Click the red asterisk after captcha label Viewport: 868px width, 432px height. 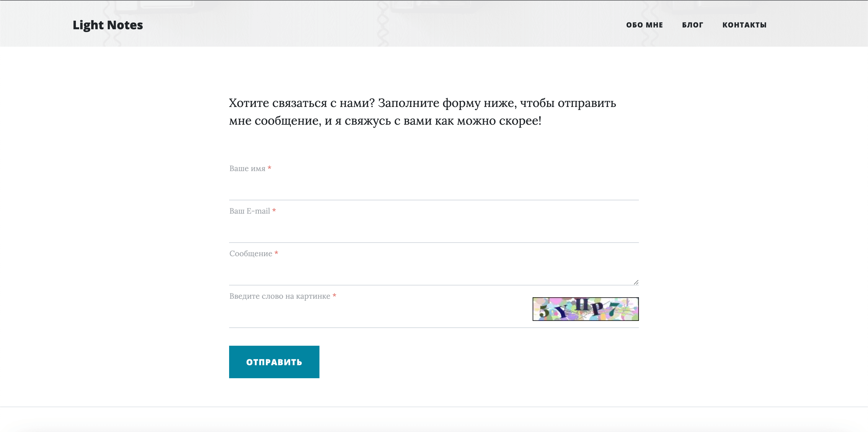pyautogui.click(x=335, y=295)
